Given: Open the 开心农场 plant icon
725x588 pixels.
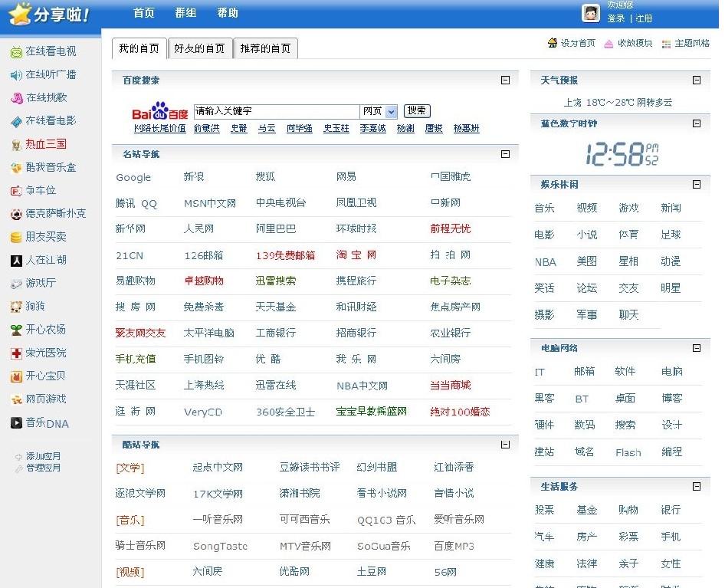Looking at the screenshot, I should tap(16, 330).
